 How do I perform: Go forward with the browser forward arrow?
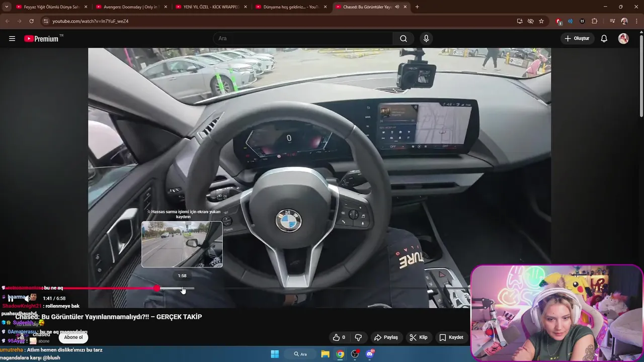click(19, 21)
